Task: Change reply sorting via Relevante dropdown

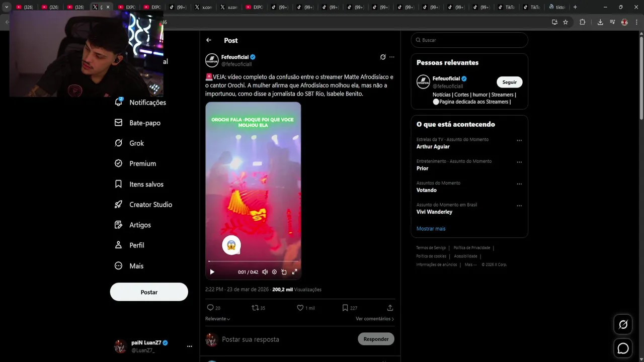Action: 218,319
